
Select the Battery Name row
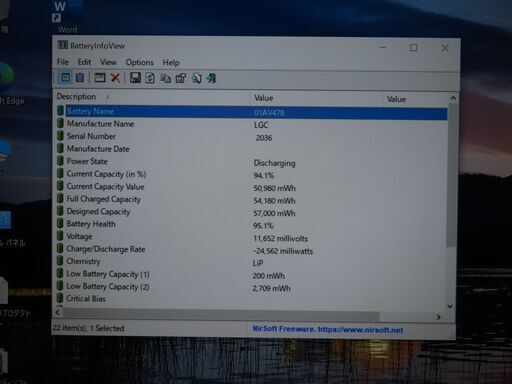pyautogui.click(x=252, y=112)
